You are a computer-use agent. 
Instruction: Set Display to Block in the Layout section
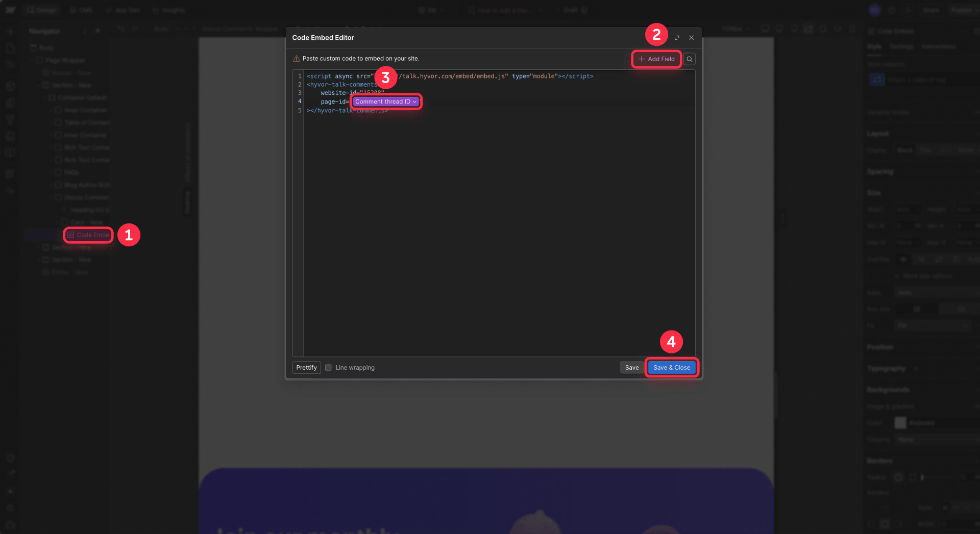905,150
